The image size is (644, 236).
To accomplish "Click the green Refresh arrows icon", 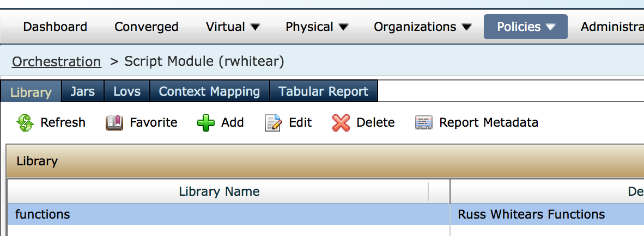I will click(25, 122).
